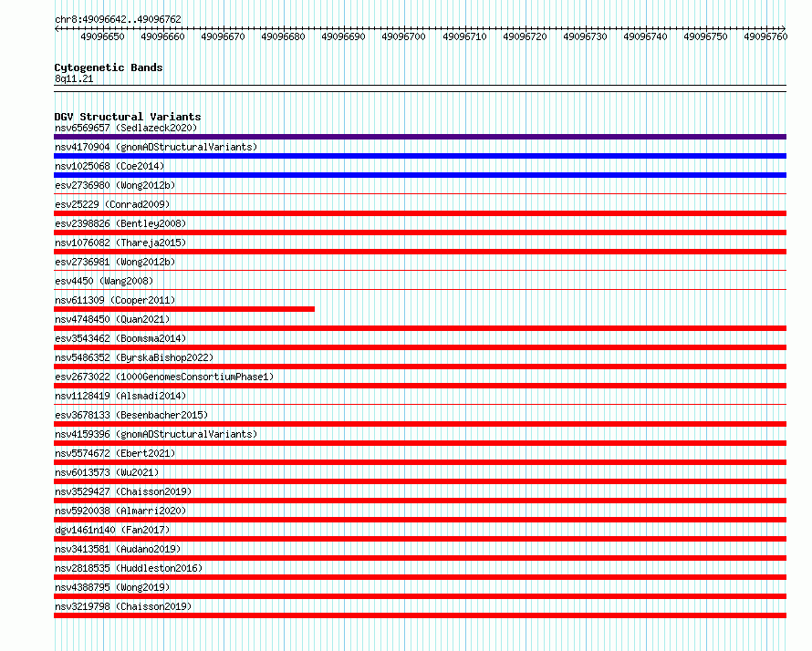The height and width of the screenshot is (651, 812).
Task: Click the blue bar under nsv4170904
Action: tap(420, 156)
